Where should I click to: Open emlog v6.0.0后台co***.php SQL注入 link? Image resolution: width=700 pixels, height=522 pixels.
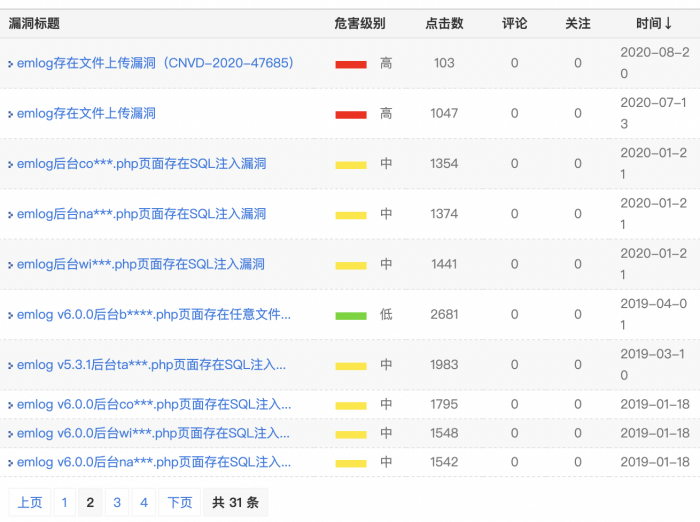(154, 405)
